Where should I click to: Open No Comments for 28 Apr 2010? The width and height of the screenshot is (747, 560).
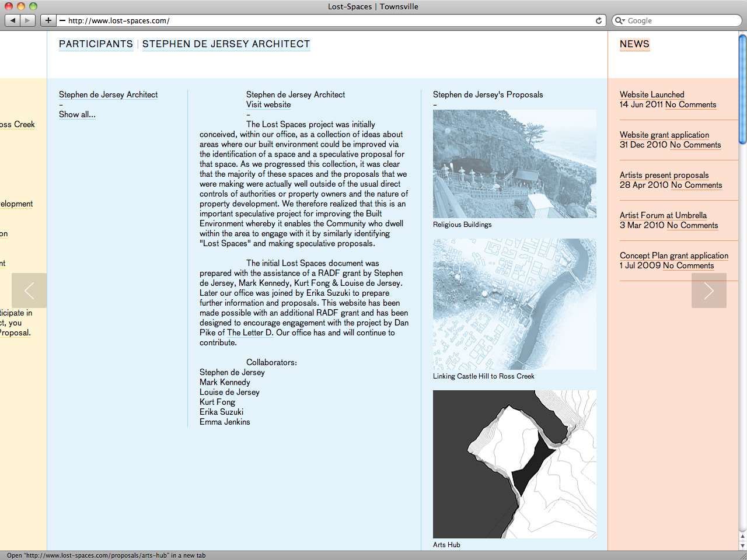(x=696, y=185)
